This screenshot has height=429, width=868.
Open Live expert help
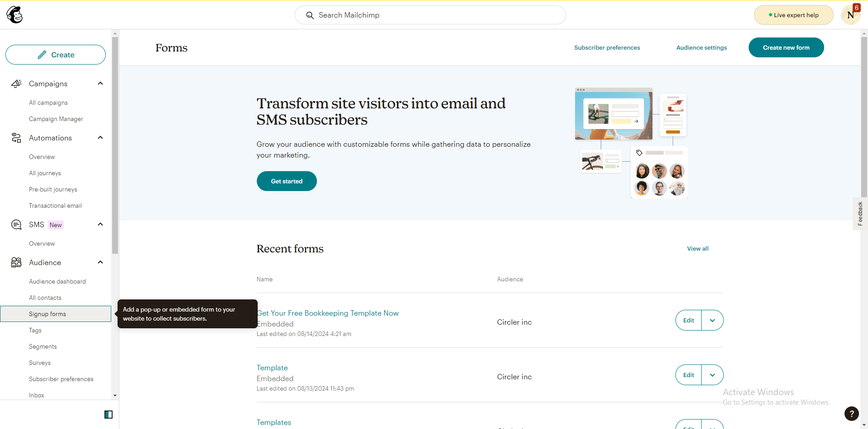click(x=794, y=15)
